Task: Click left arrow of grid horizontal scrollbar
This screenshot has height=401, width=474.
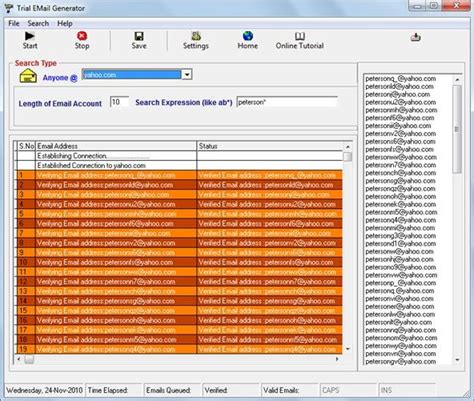Action: point(19,359)
